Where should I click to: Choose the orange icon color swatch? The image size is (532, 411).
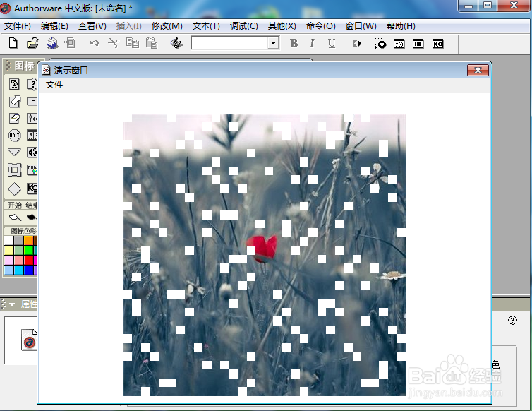(x=28, y=241)
